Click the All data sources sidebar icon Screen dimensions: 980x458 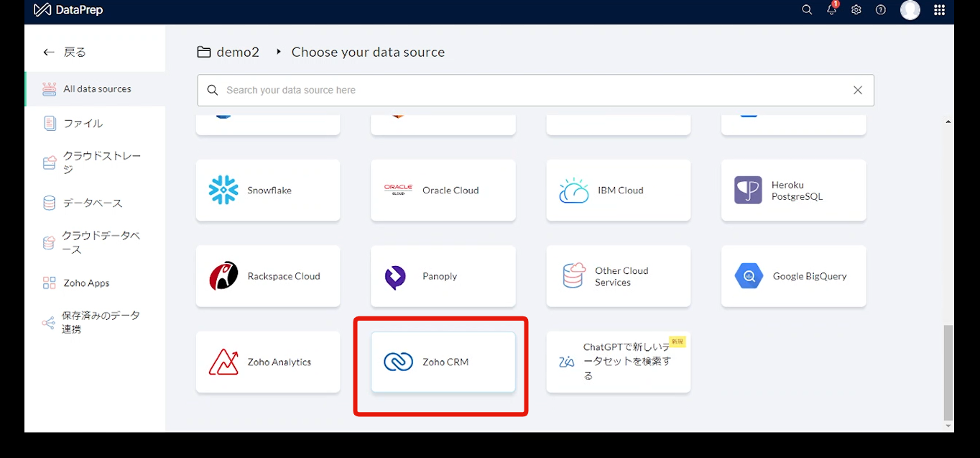(x=49, y=89)
